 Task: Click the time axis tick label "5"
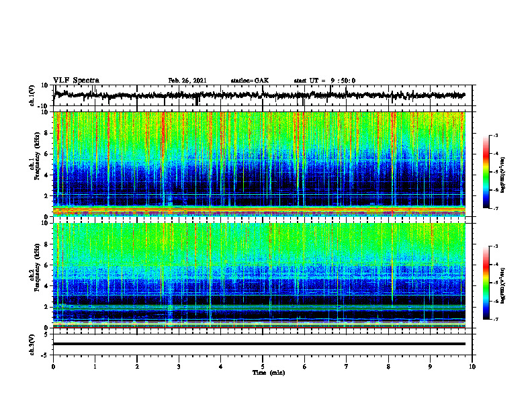[x=263, y=367]
